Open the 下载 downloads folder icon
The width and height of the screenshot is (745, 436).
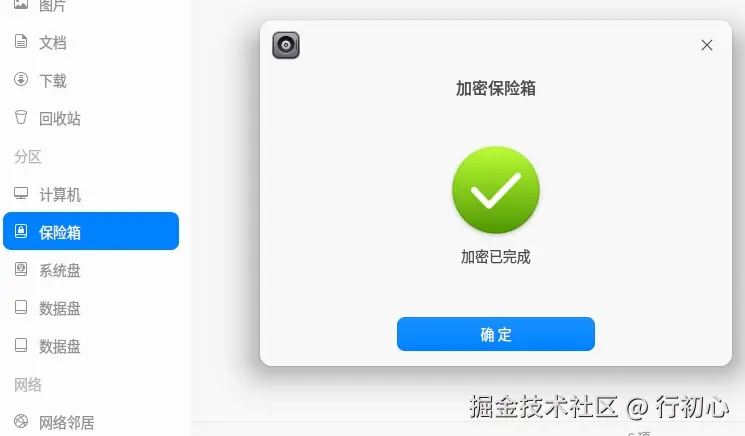coord(21,79)
